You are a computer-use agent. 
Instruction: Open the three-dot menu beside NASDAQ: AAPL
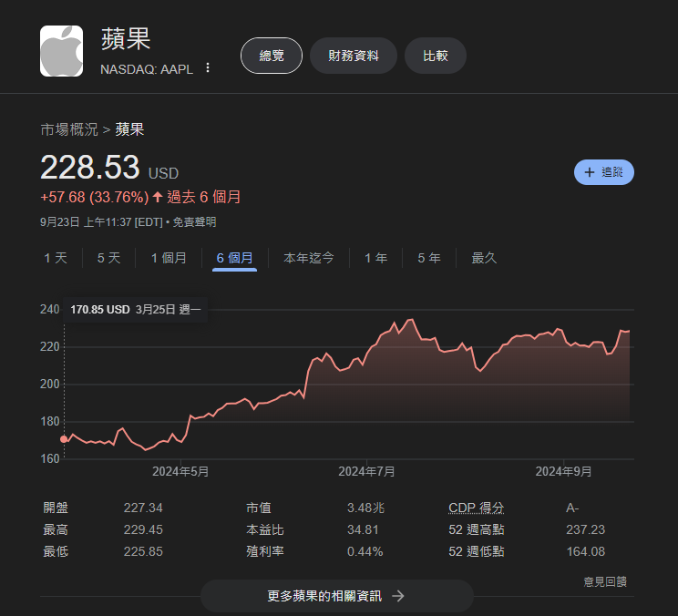208,68
